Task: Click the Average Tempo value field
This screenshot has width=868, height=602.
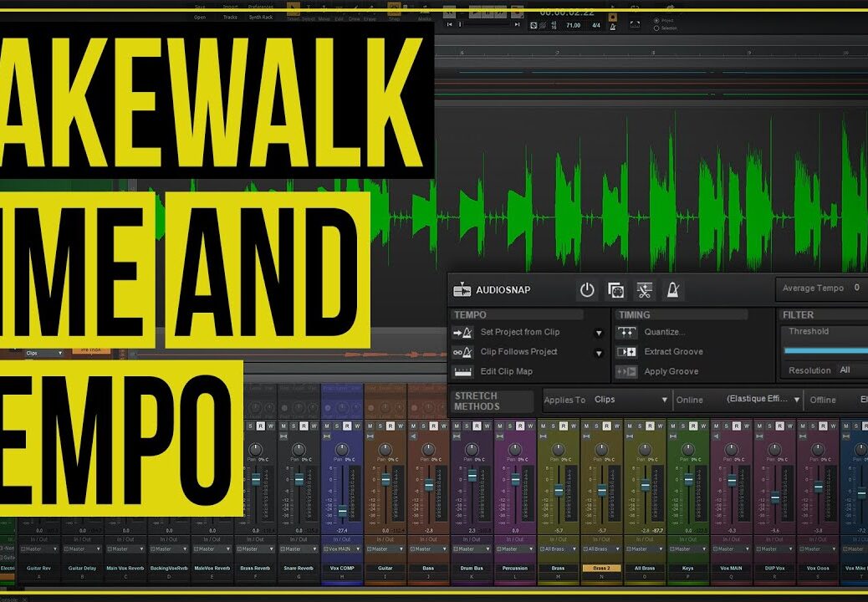Action: click(x=857, y=288)
